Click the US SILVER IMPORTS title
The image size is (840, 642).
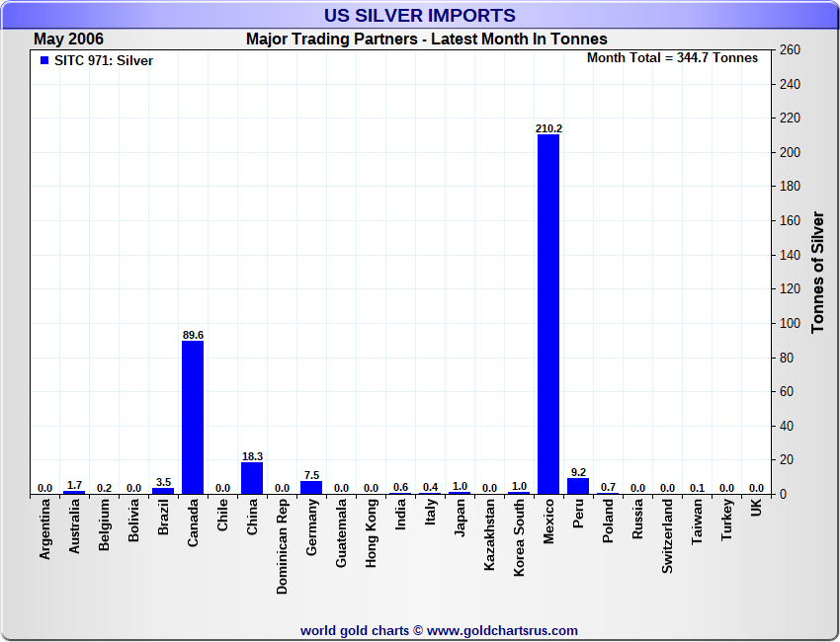[420, 16]
